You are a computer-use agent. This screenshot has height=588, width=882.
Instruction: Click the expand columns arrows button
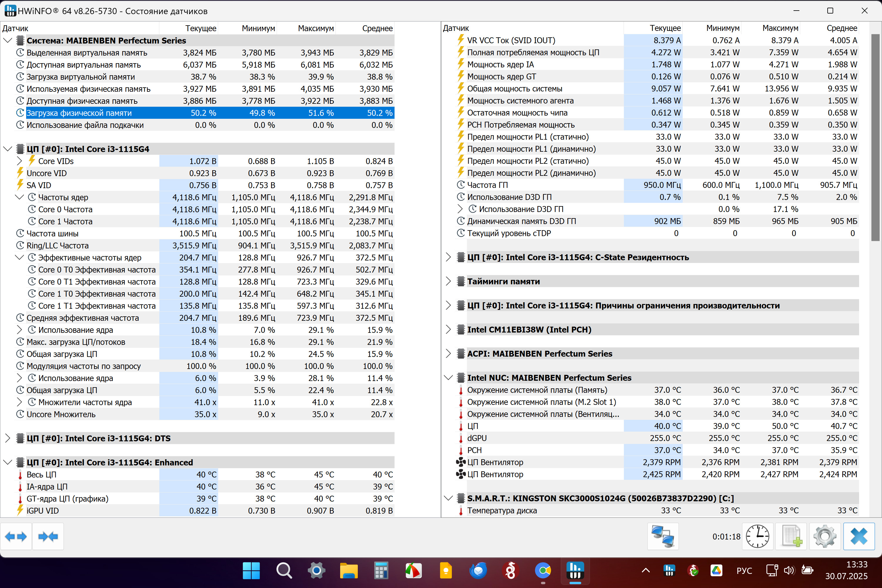pos(16,537)
